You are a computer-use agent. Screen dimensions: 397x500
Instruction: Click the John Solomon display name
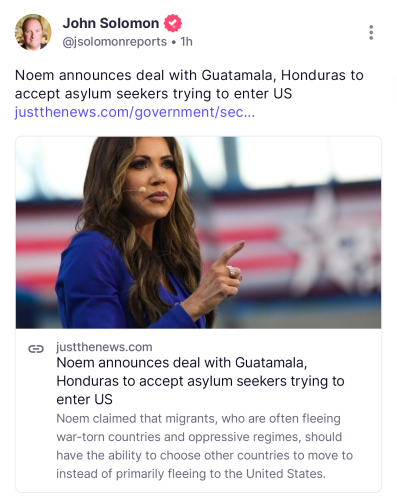[x=111, y=23]
